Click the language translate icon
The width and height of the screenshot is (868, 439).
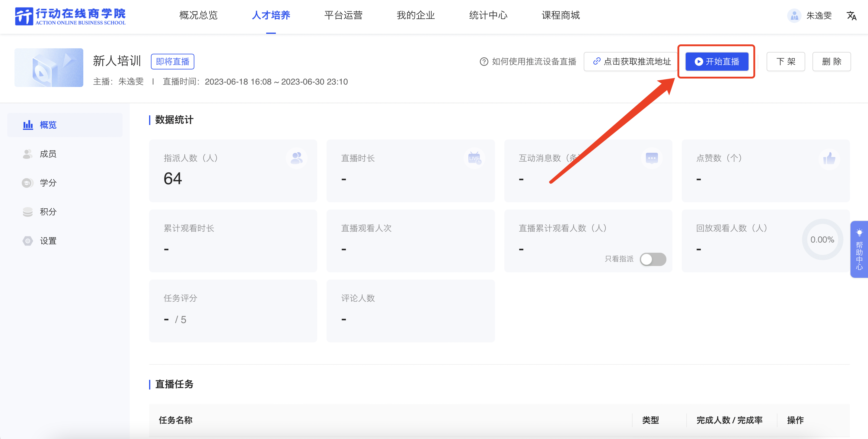[851, 15]
